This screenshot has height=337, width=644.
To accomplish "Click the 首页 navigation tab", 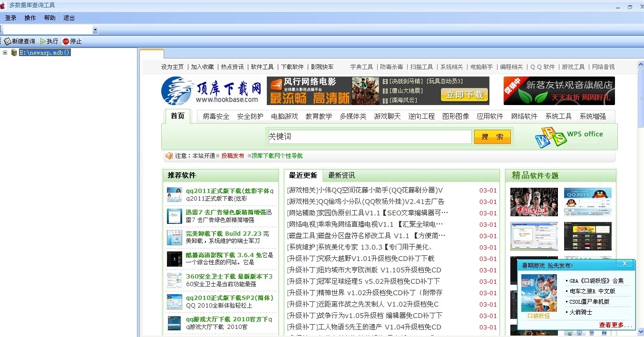I will pyautogui.click(x=177, y=116).
